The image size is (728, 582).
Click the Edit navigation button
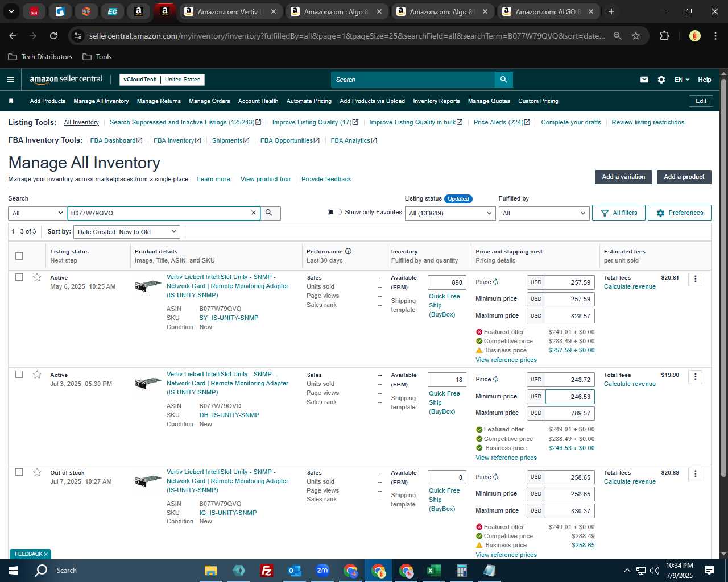(x=701, y=101)
